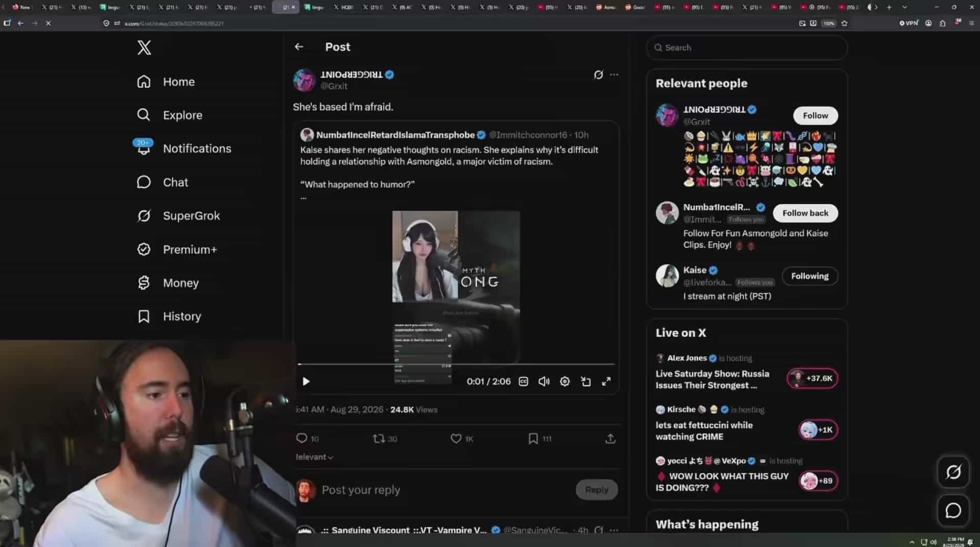Open the taskbar clock
This screenshot has height=547, width=980.
(953, 542)
